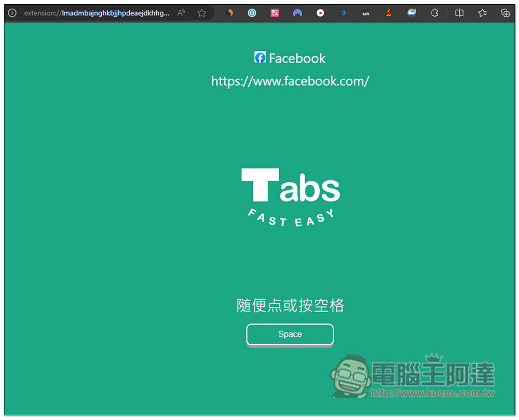The height and width of the screenshot is (420, 519).
Task: Open the blue arch extension icon
Action: tap(297, 13)
